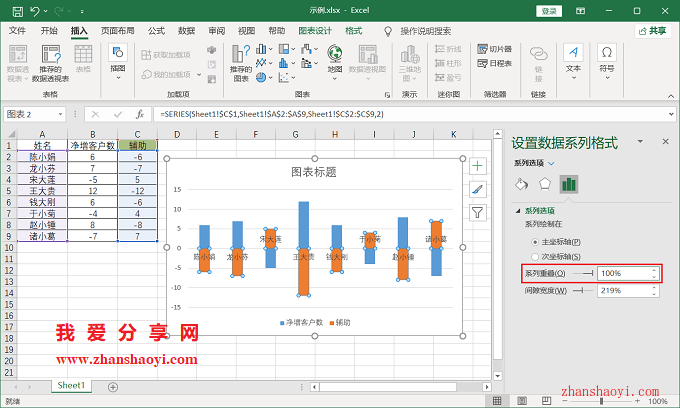Add a new sheet with plus button

113,387
